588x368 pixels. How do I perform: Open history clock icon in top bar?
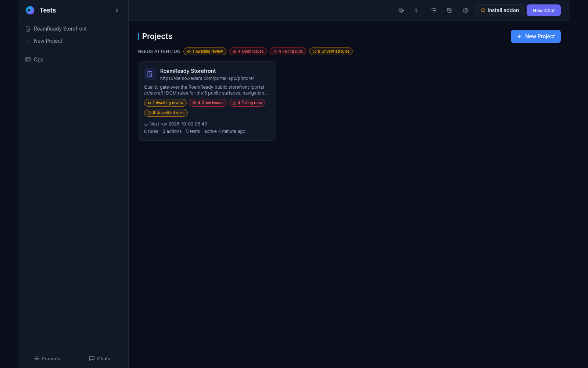coord(449,10)
